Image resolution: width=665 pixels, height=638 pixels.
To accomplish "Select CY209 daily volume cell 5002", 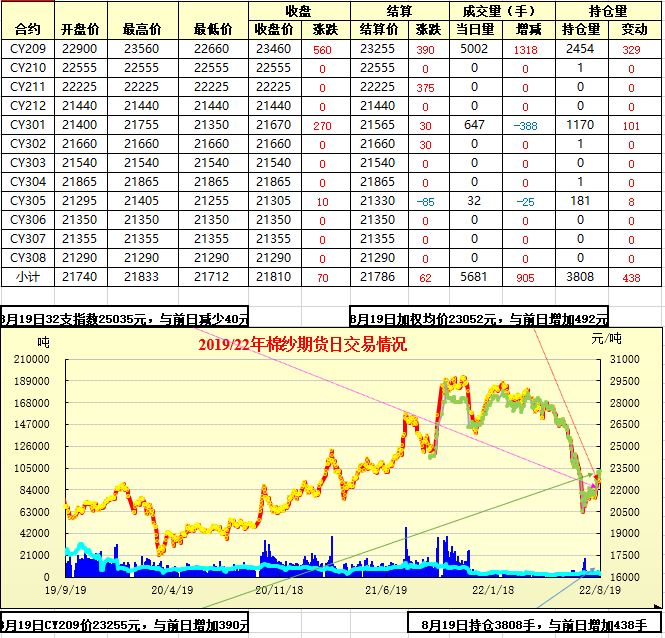I will point(474,48).
